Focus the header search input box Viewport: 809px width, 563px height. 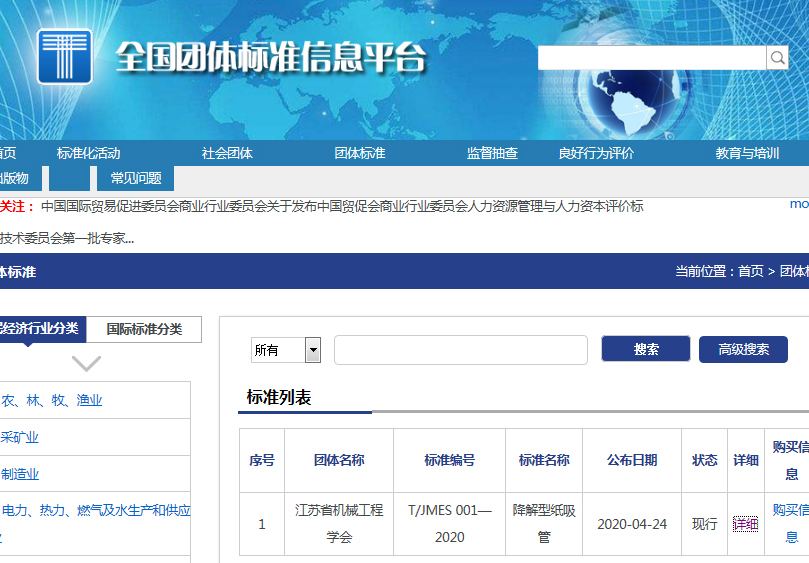coord(652,58)
